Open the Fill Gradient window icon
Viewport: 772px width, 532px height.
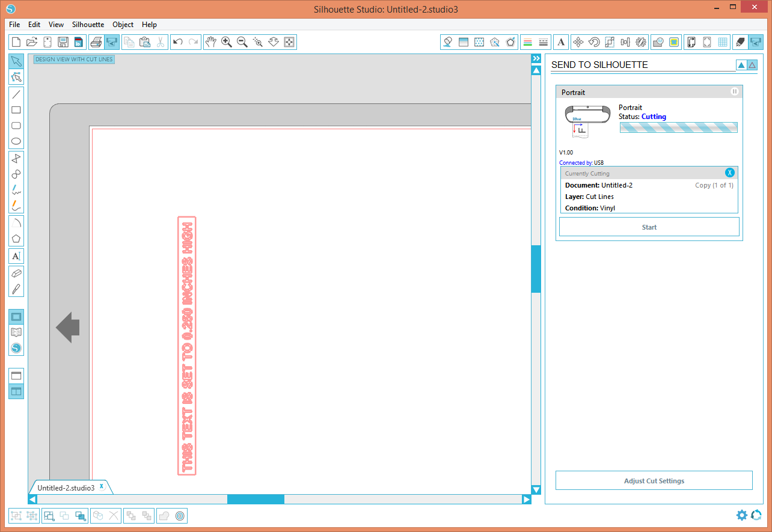(x=464, y=42)
